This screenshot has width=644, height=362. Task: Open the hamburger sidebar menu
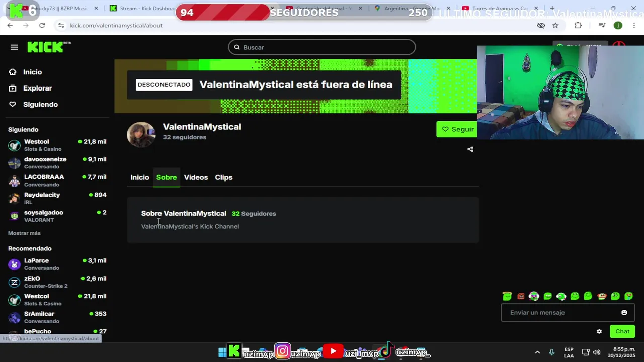[14, 47]
